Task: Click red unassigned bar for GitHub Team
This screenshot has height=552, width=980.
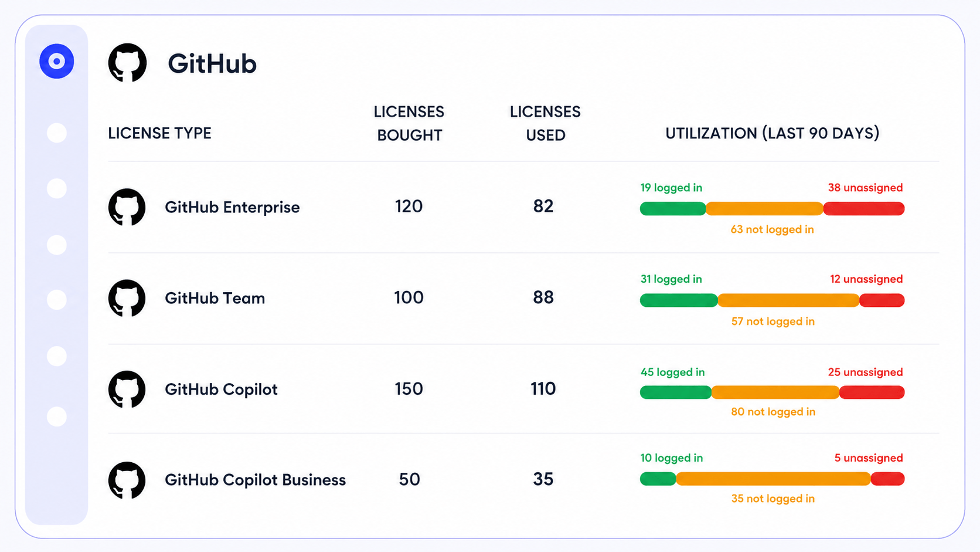Action: click(x=882, y=300)
